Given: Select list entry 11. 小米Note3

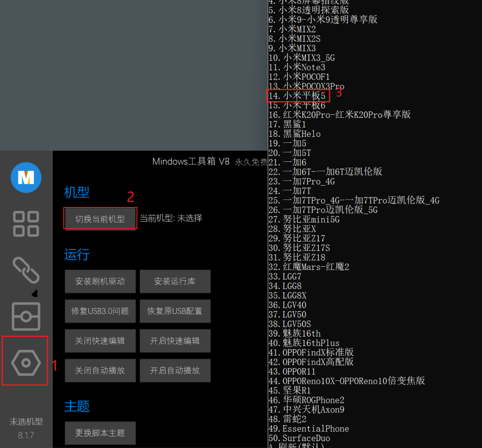Looking at the screenshot, I should pyautogui.click(x=297, y=67).
